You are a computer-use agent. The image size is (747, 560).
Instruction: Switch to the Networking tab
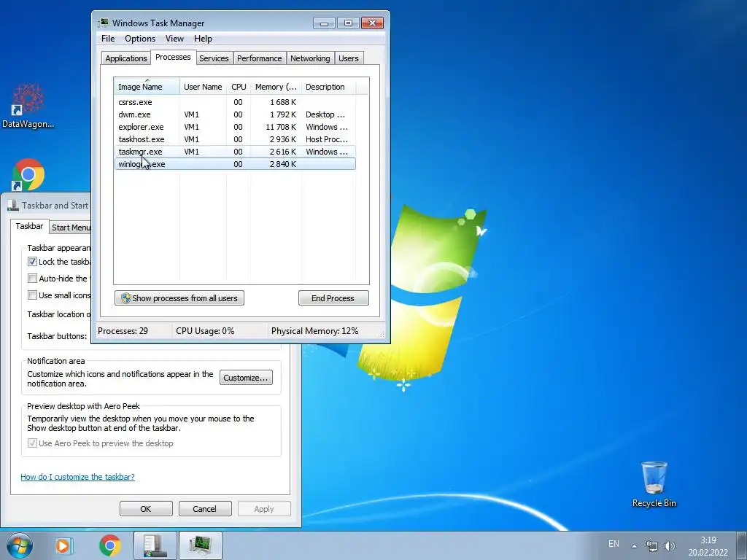pos(310,58)
